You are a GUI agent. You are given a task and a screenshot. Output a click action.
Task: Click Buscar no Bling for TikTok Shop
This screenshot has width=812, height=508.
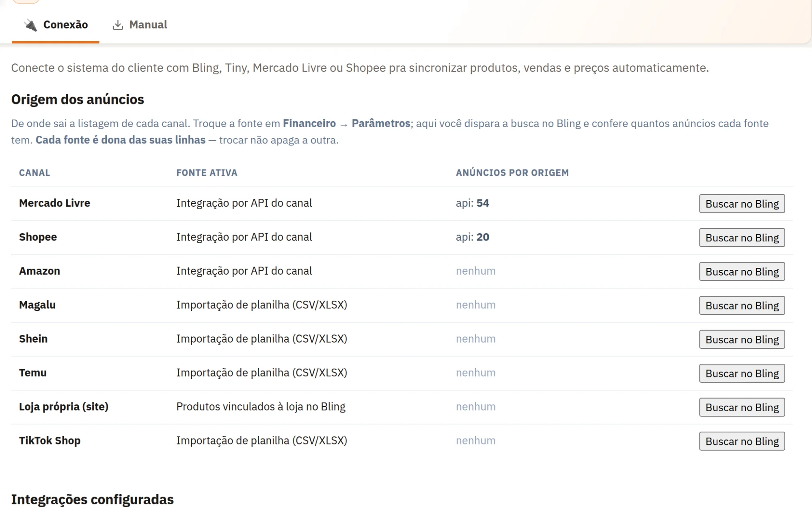[x=742, y=441]
